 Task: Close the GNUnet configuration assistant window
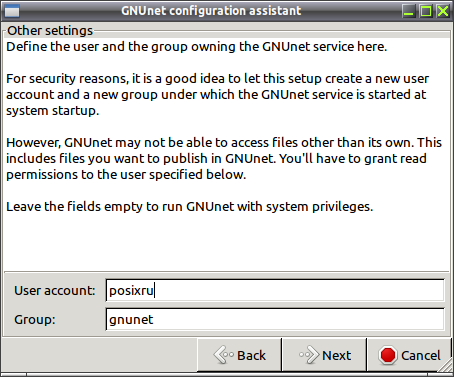pos(443,11)
